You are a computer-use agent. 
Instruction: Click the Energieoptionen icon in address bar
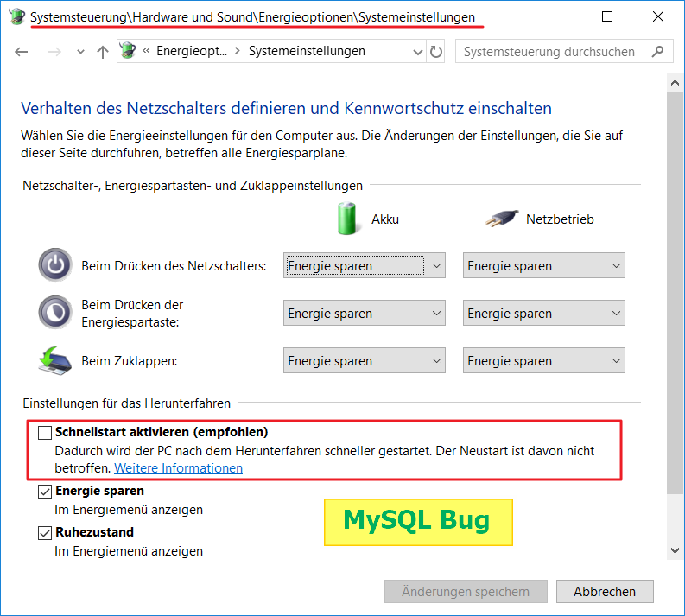point(128,51)
